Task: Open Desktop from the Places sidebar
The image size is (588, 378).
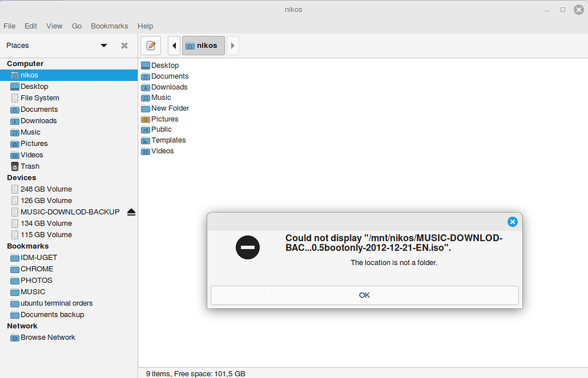Action: (x=69, y=87)
